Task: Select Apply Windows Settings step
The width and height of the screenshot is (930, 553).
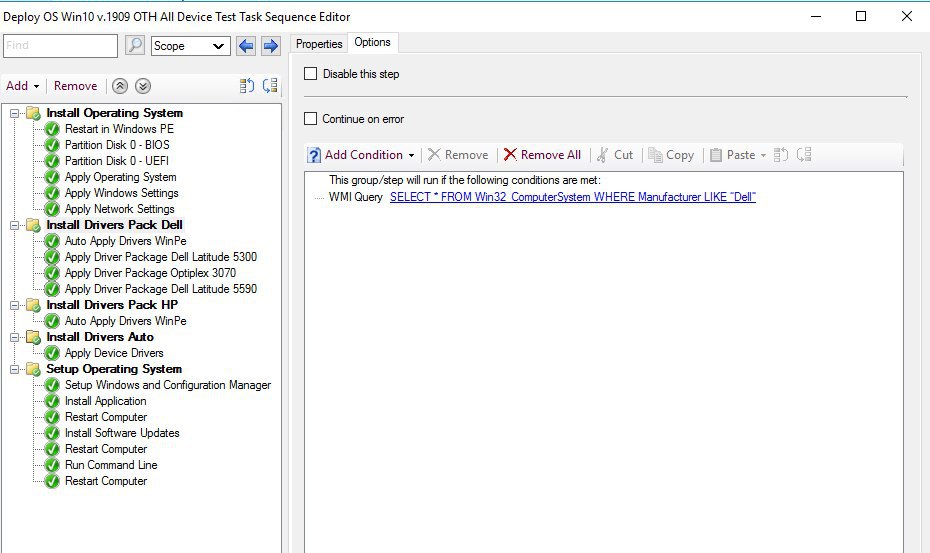Action: (x=122, y=193)
